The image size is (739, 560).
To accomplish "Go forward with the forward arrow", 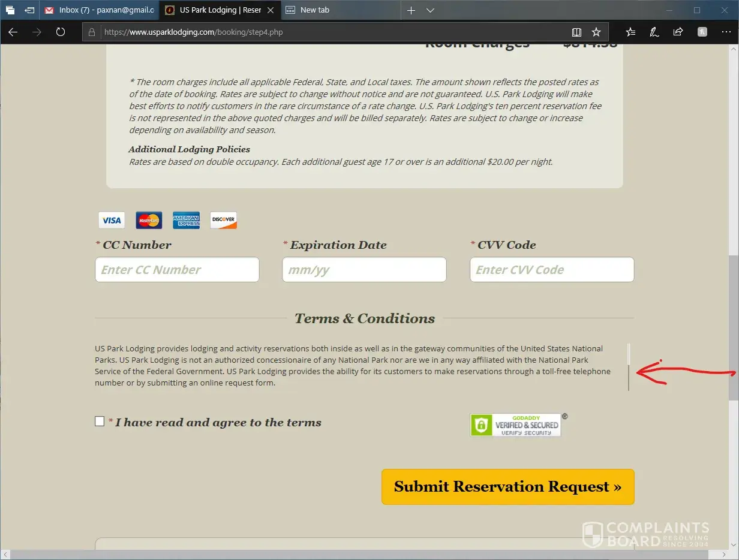I will 37,32.
